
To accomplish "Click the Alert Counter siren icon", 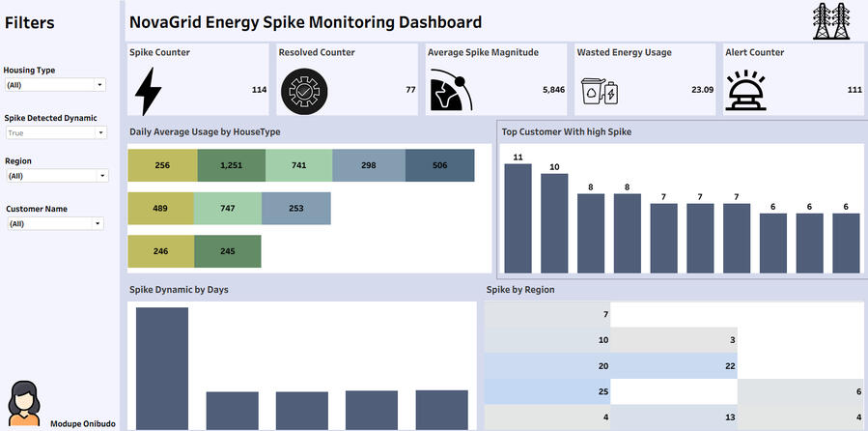I will [x=747, y=91].
